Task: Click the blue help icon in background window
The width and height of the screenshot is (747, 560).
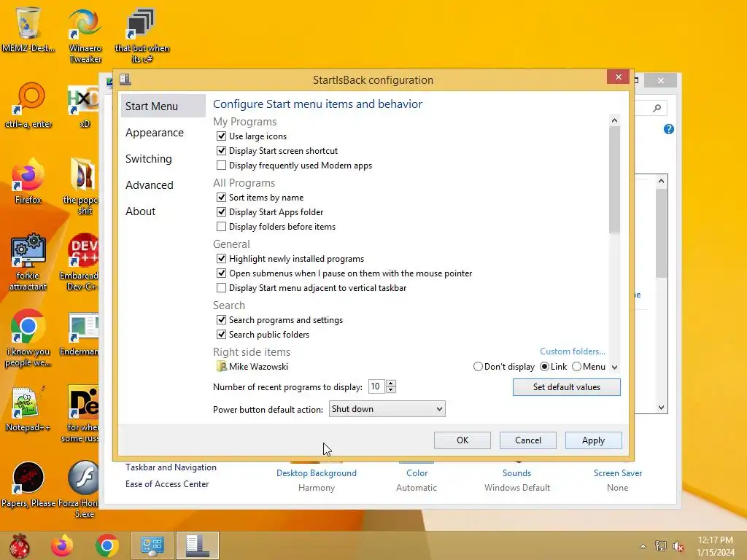Action: 668,129
